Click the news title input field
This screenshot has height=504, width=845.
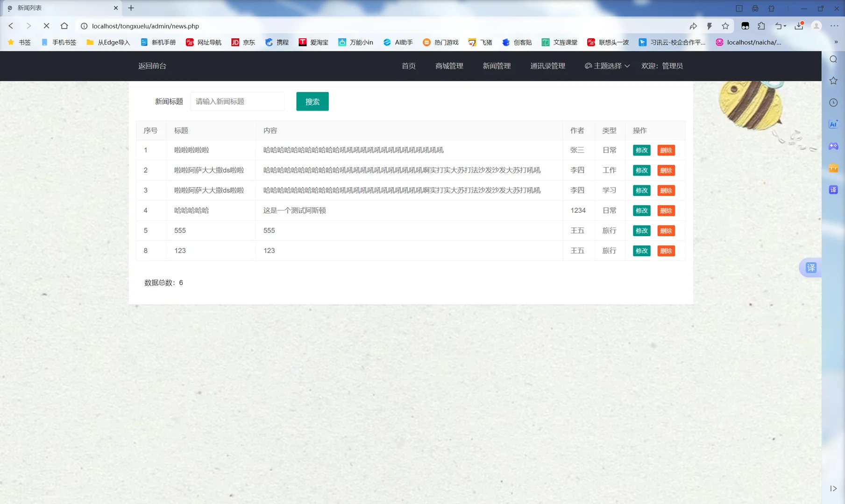coord(237,101)
